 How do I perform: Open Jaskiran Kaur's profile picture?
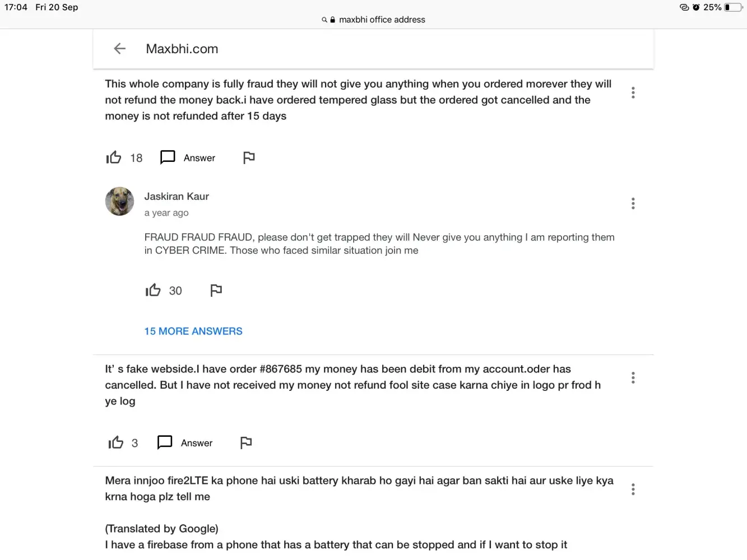pos(119,202)
